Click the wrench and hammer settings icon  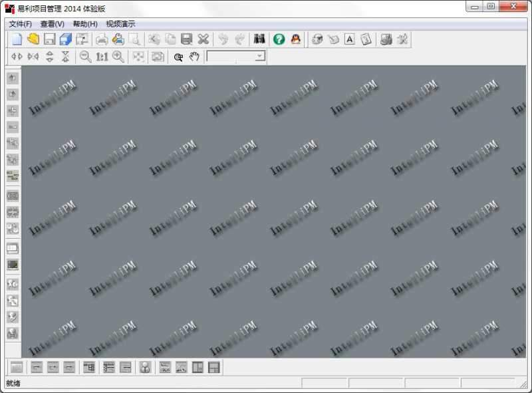tap(402, 40)
